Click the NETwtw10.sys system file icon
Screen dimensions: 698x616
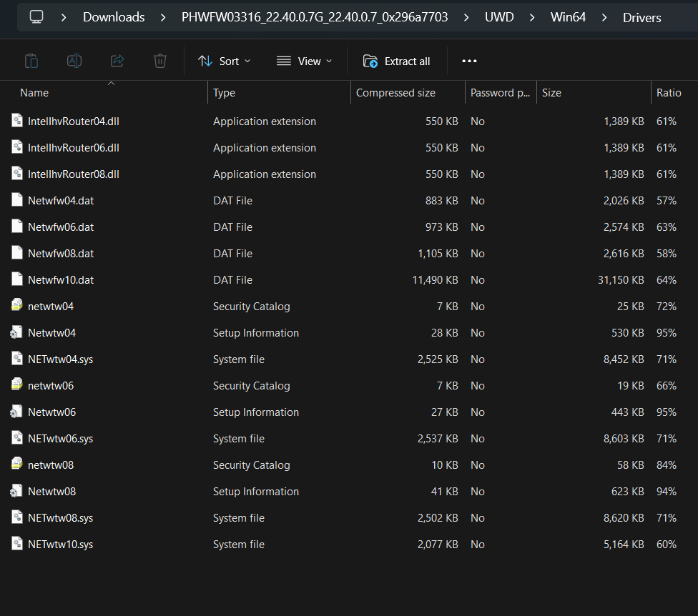tap(16, 544)
